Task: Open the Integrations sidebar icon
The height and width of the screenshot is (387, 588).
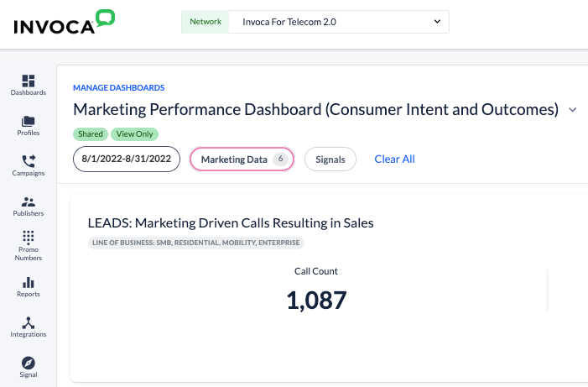Action: 28,323
